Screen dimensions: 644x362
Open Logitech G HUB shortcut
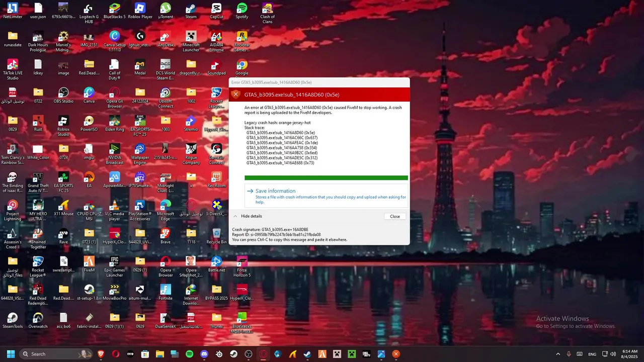point(89,13)
